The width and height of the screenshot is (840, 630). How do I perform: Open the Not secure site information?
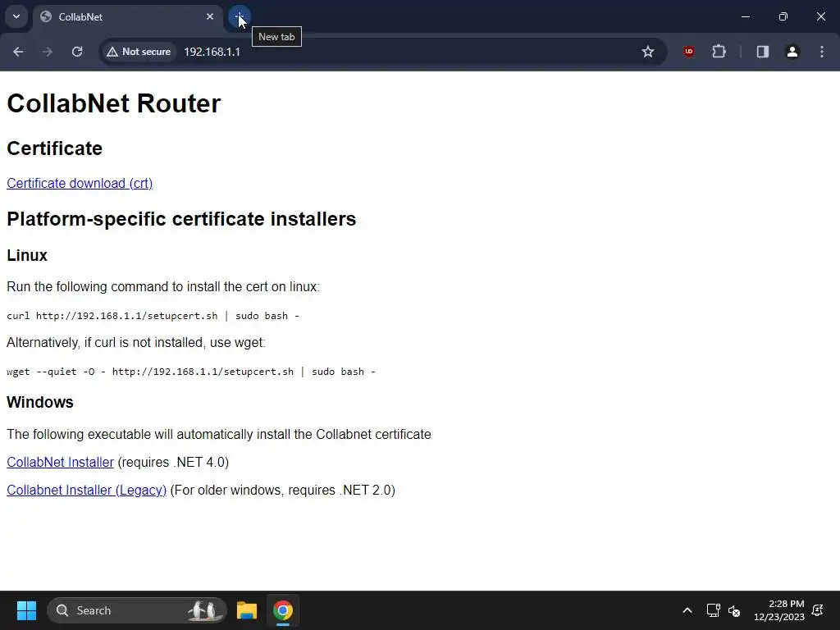click(139, 52)
